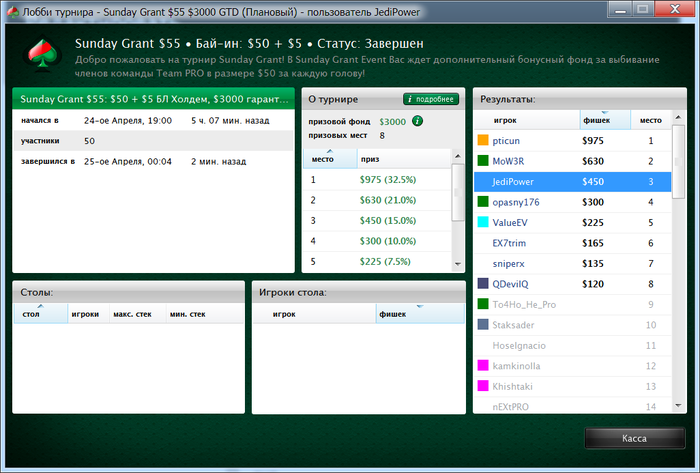The height and width of the screenshot is (473, 700).
Task: Click green Sunday Grant $55 tournament header
Action: coord(154,99)
